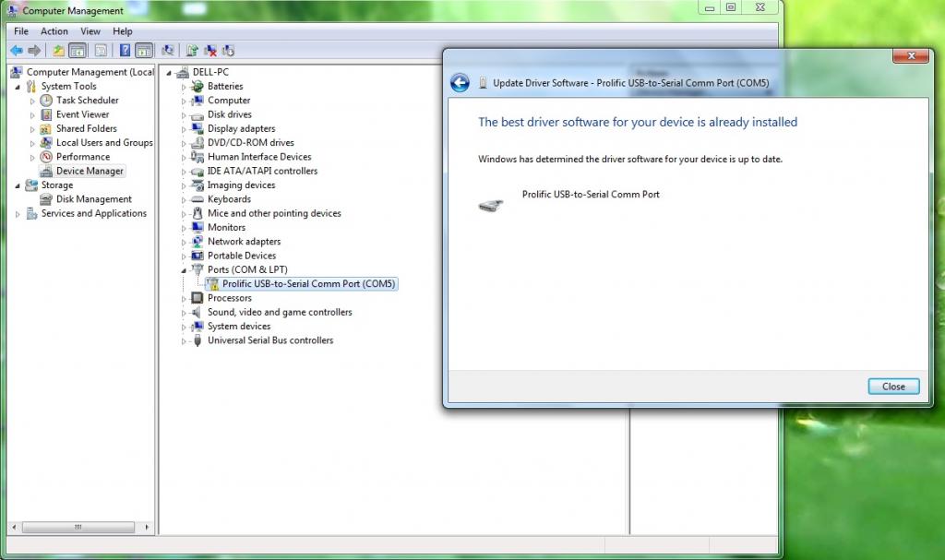Image resolution: width=945 pixels, height=560 pixels.
Task: Go back using the blue toolbar arrow
Action: pyautogui.click(x=17, y=51)
